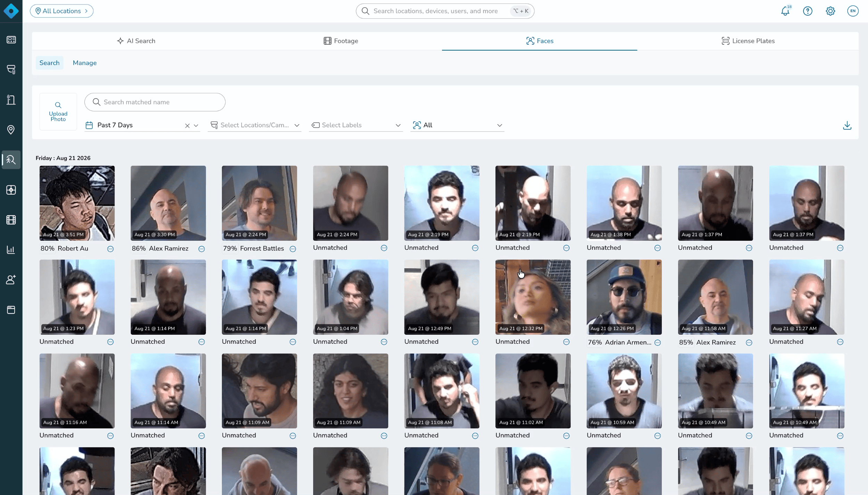Expand the All Locations selector
Screen dimensions: 868x495
click(x=62, y=11)
